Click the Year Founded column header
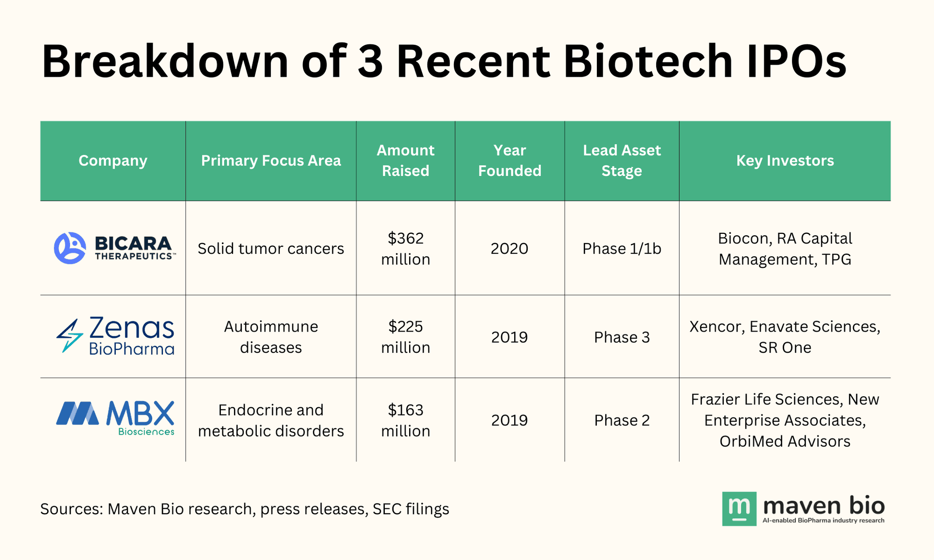Image resolution: width=934 pixels, height=560 pixels. tap(509, 161)
